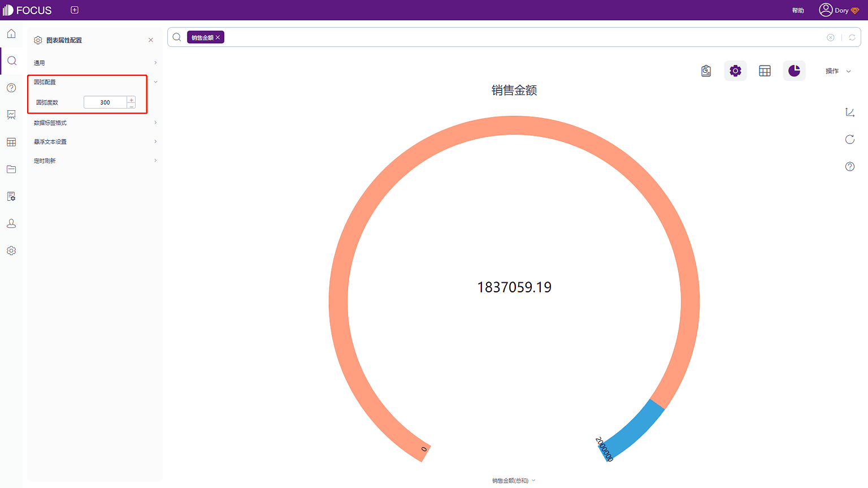Click the help circle icon on right
Screen dimensions: 868x488
[850, 167]
